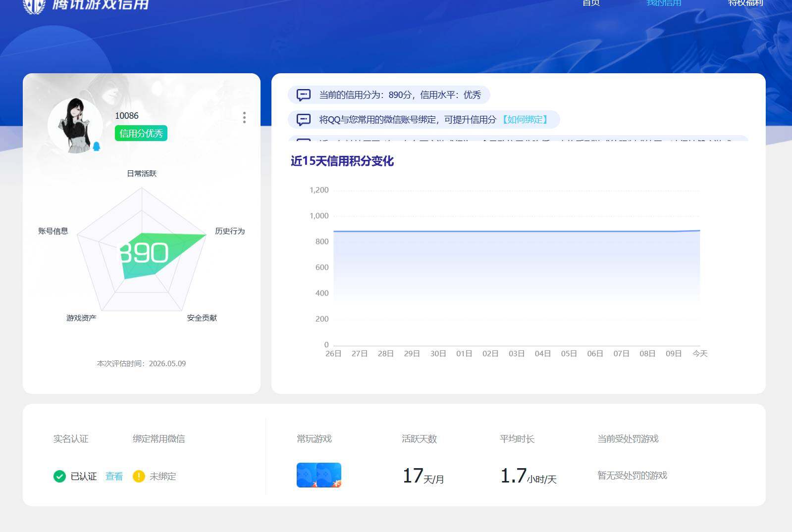Click the 绑定常用微信 heading
Image resolution: width=792 pixels, height=532 pixels.
158,439
